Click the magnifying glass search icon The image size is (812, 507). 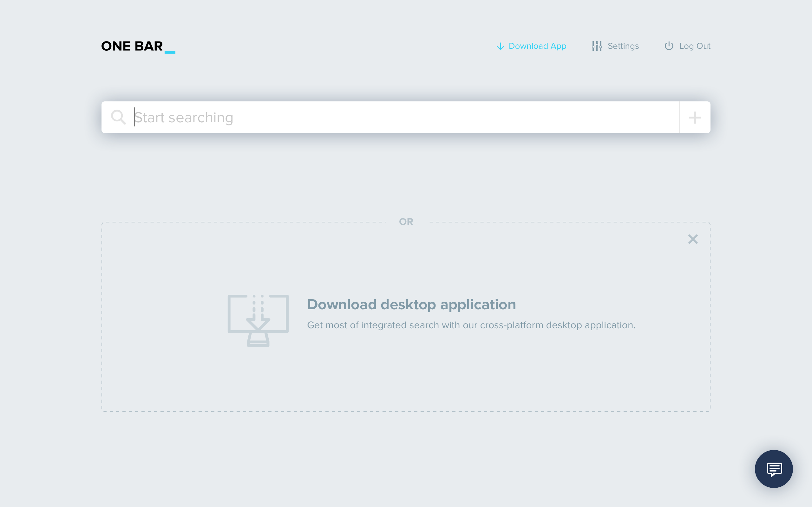tap(118, 117)
